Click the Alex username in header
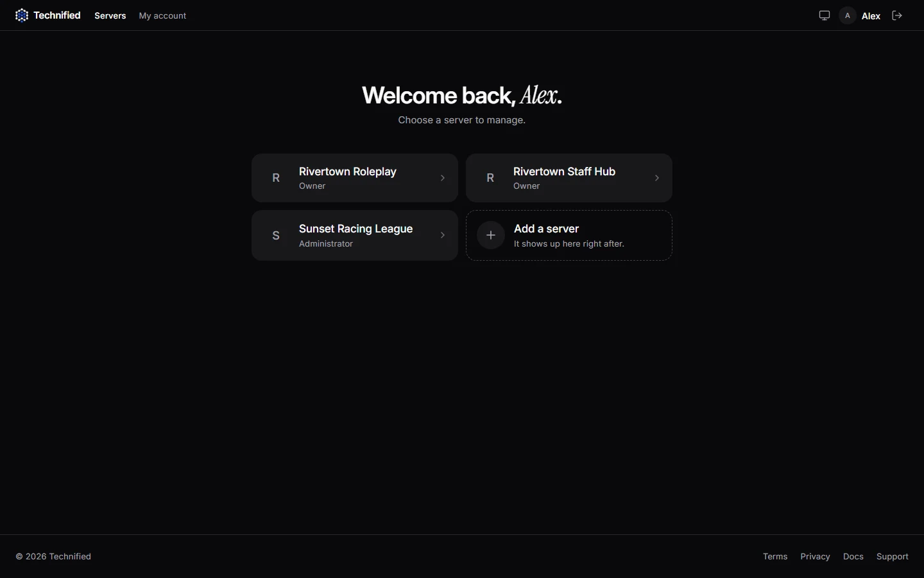The width and height of the screenshot is (924, 578). [x=871, y=16]
